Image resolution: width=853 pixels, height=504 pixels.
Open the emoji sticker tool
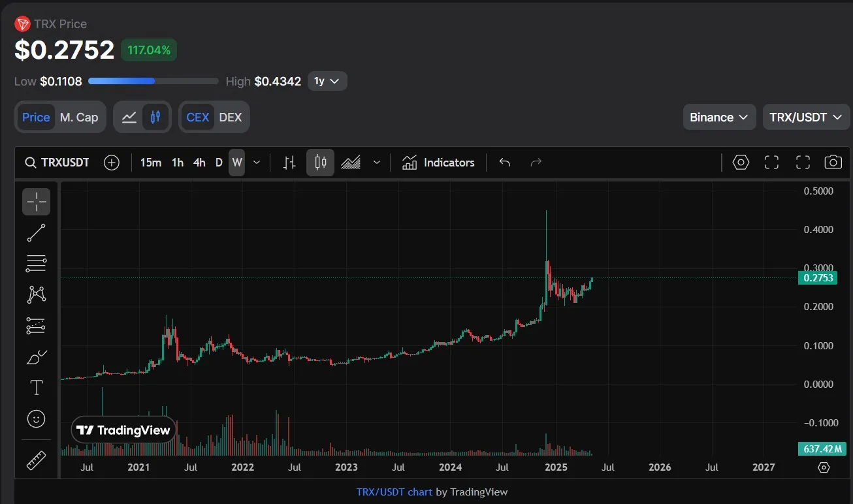tap(36, 418)
